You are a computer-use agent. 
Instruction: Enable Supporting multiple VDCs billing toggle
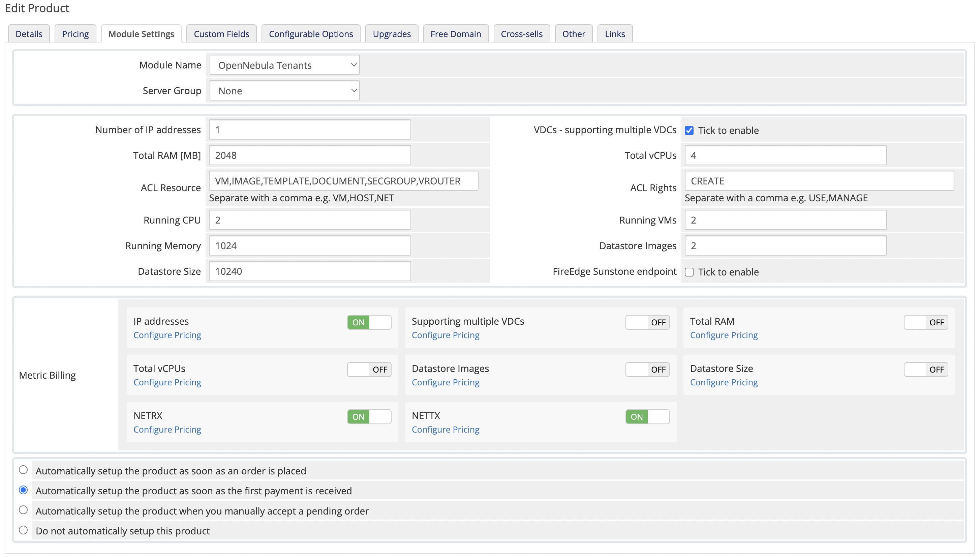pyautogui.click(x=647, y=322)
